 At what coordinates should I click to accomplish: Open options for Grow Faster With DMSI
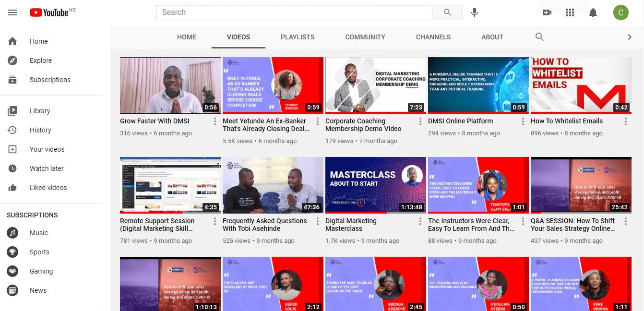[x=215, y=121]
